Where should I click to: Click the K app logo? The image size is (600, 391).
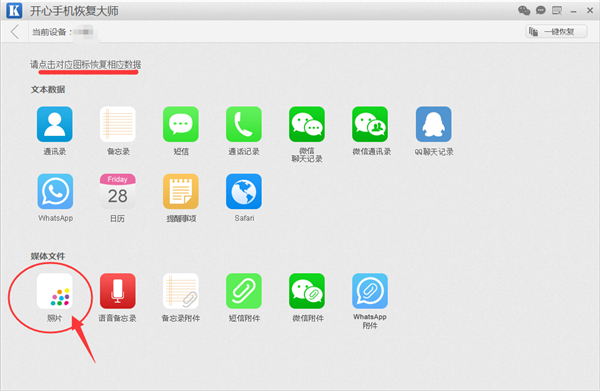tap(14, 11)
